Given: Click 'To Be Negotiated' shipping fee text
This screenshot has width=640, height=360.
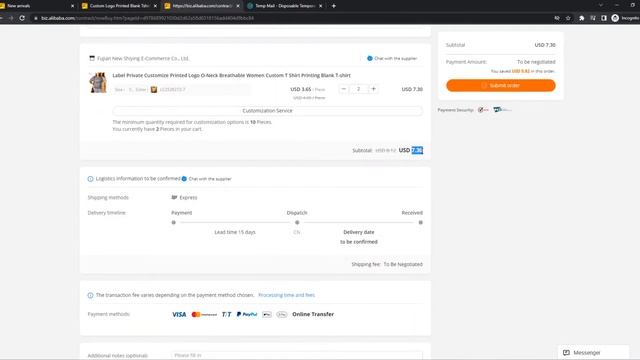Looking at the screenshot, I should click(403, 264).
